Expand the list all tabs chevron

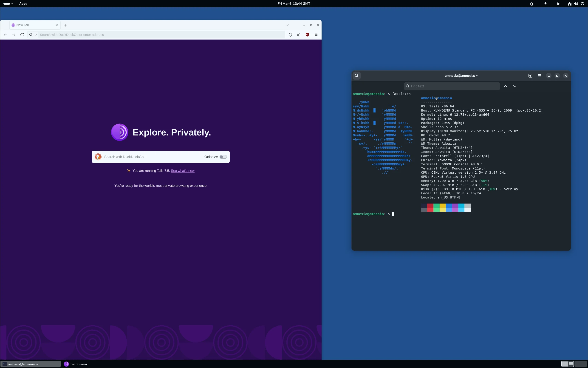287,25
